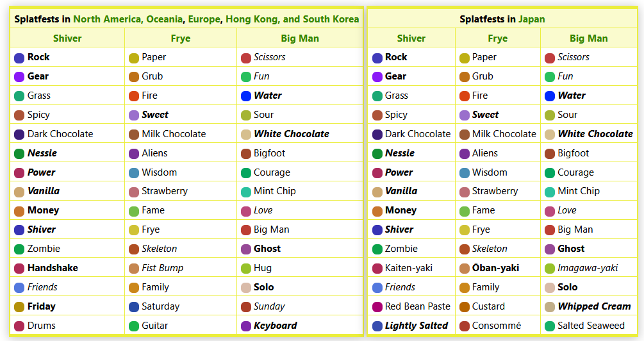Click the Frye column header in the Japan table
The image size is (644, 341).
click(x=497, y=38)
